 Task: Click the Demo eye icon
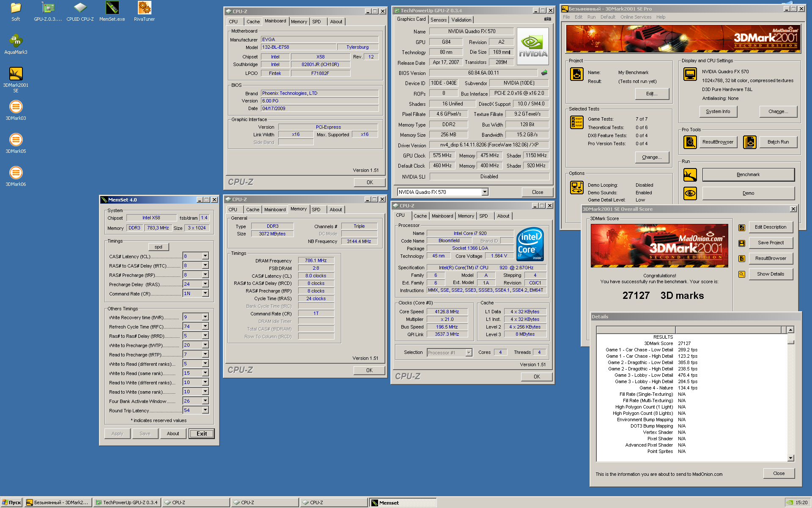click(690, 193)
